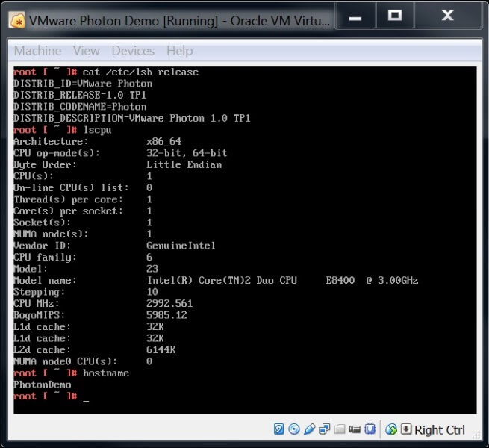489x448 pixels.
Task: Click the USB devices pencil-shaped icon
Action: coord(309,429)
